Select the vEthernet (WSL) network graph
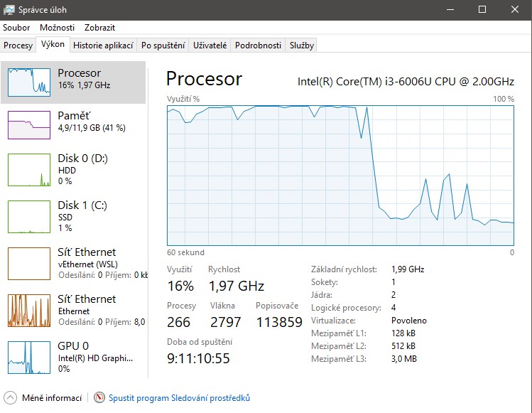This screenshot has width=532, height=413. [29, 263]
